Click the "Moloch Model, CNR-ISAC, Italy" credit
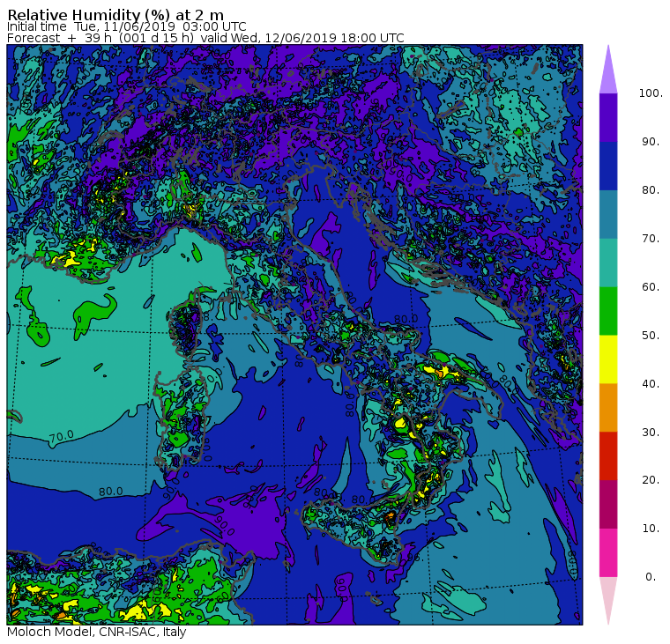The height and width of the screenshot is (644, 670). pyautogui.click(x=97, y=633)
